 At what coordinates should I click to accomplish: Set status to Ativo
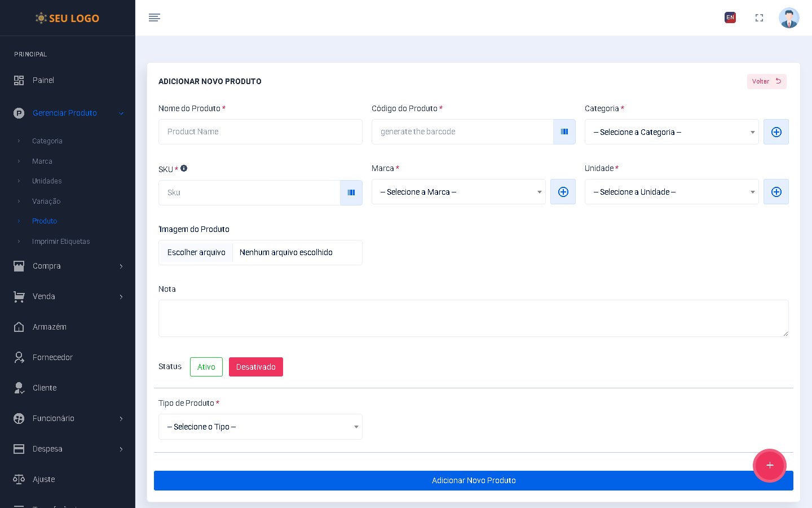(x=206, y=367)
